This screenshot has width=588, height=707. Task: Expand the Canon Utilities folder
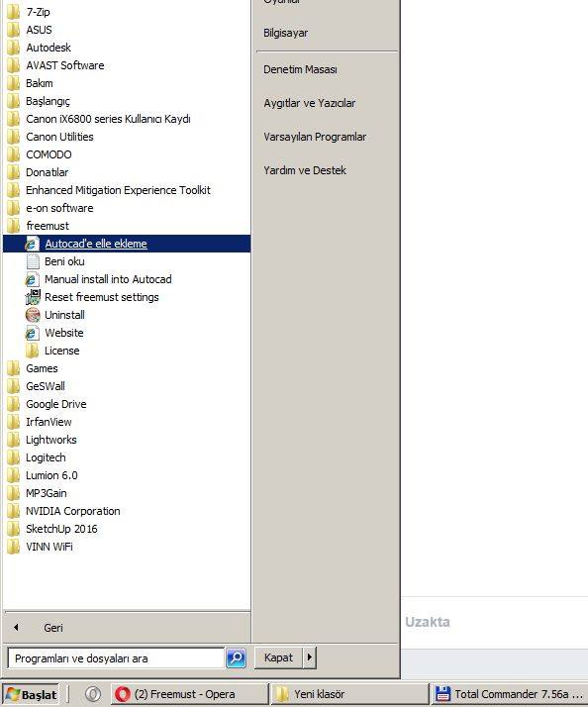click(x=59, y=137)
